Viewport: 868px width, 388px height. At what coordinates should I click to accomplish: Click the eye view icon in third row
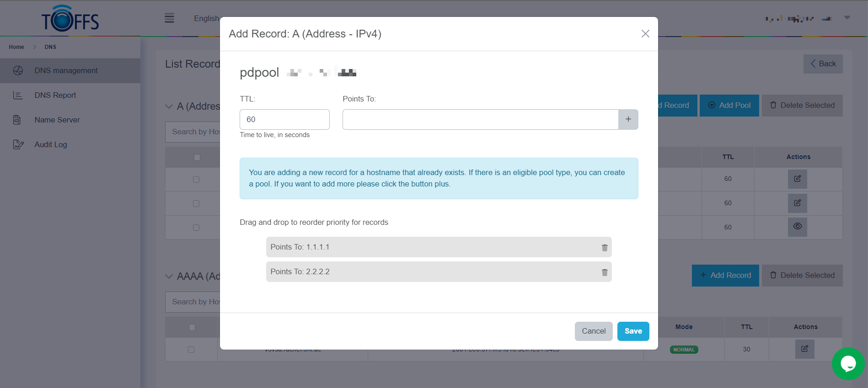pyautogui.click(x=797, y=227)
